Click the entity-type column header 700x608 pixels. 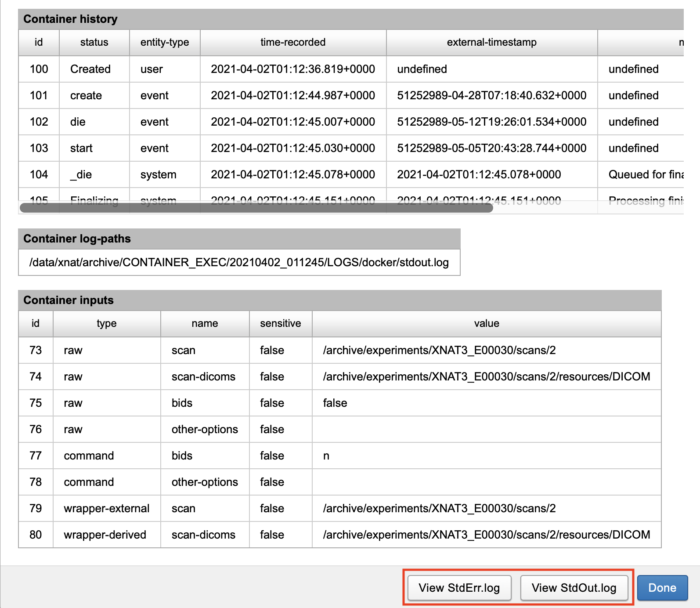[165, 42]
